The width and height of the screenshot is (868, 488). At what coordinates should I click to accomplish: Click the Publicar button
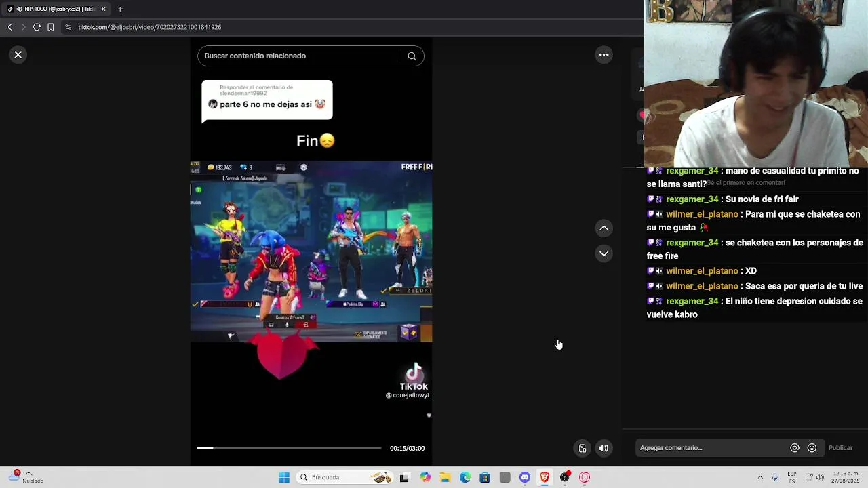pos(840,448)
